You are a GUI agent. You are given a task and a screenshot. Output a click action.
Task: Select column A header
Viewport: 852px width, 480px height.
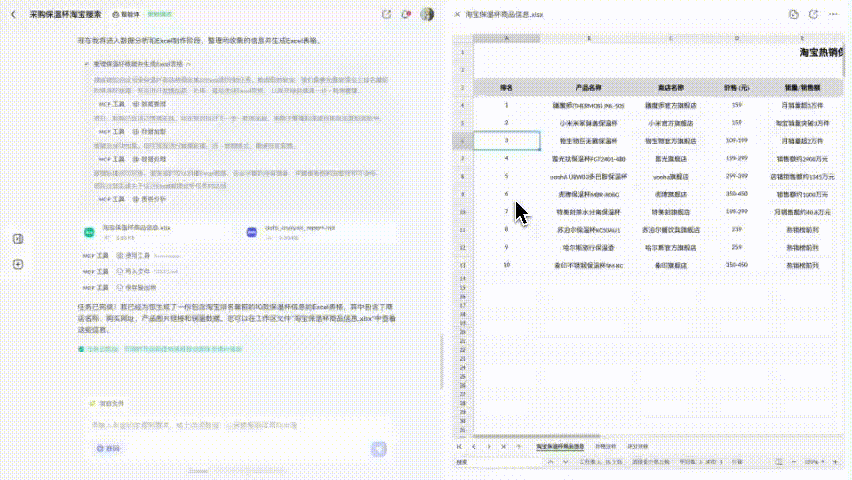506,39
